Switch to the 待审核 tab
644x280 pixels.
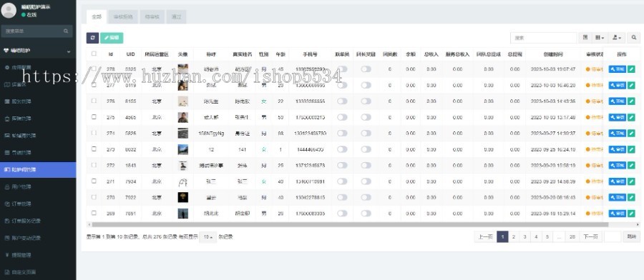[x=152, y=17]
